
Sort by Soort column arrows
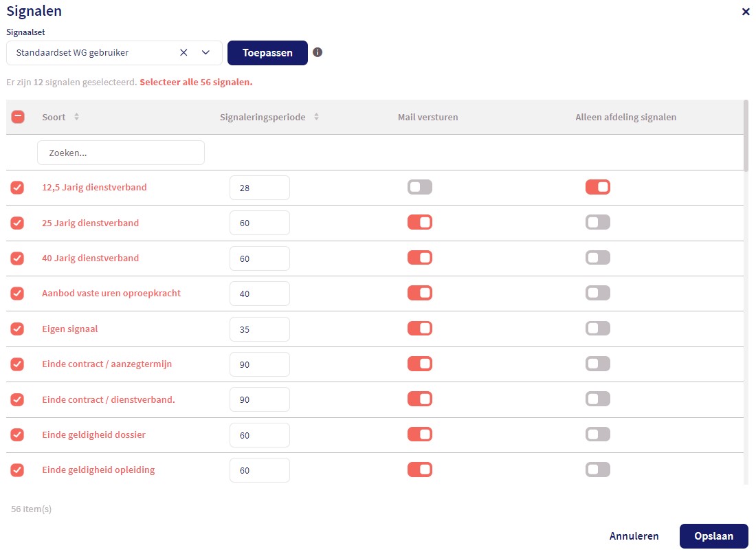click(76, 117)
